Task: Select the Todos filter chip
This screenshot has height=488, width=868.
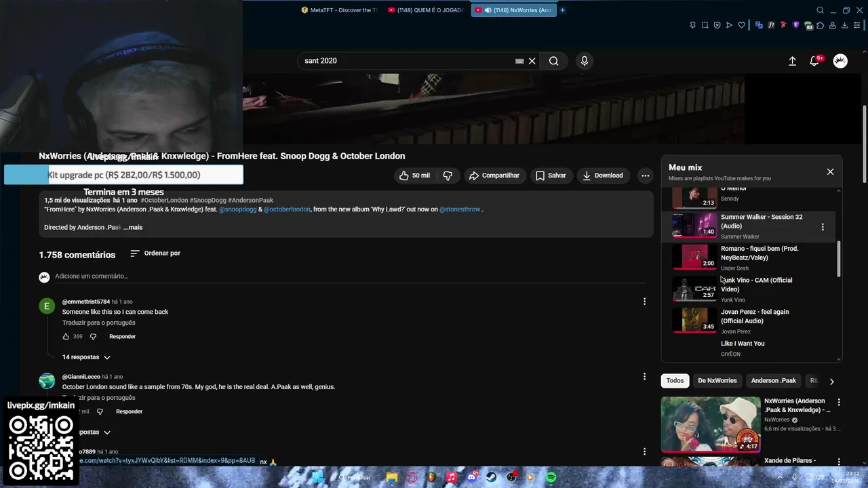Action: click(x=675, y=381)
